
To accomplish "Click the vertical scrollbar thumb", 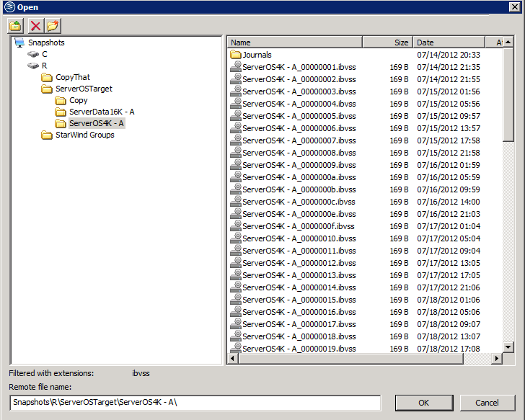I will pyautogui.click(x=508, y=95).
